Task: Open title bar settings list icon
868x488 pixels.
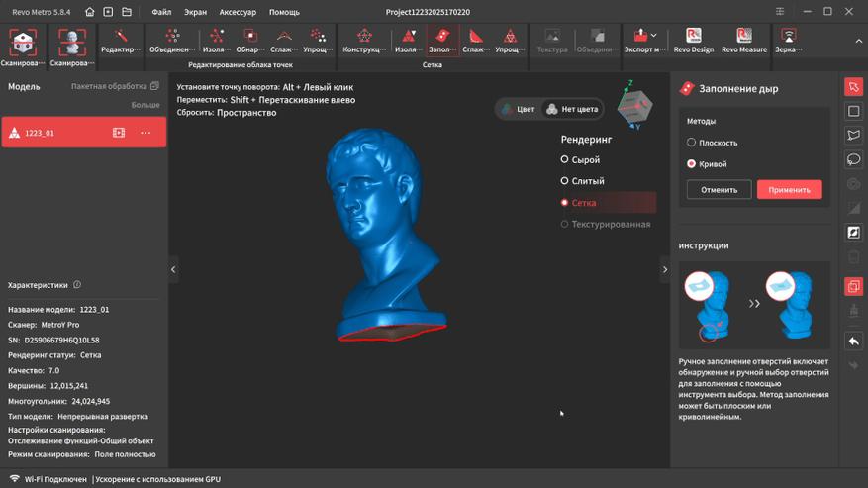Action: coord(780,12)
